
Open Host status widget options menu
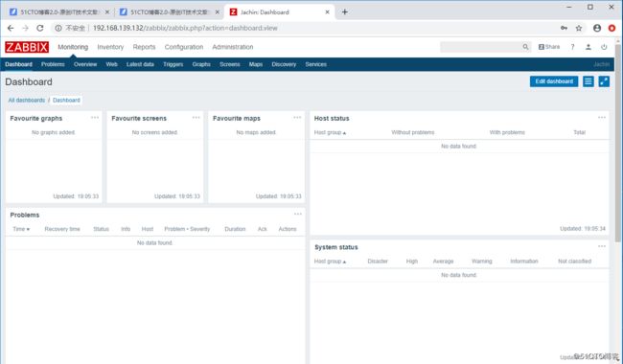coord(602,118)
